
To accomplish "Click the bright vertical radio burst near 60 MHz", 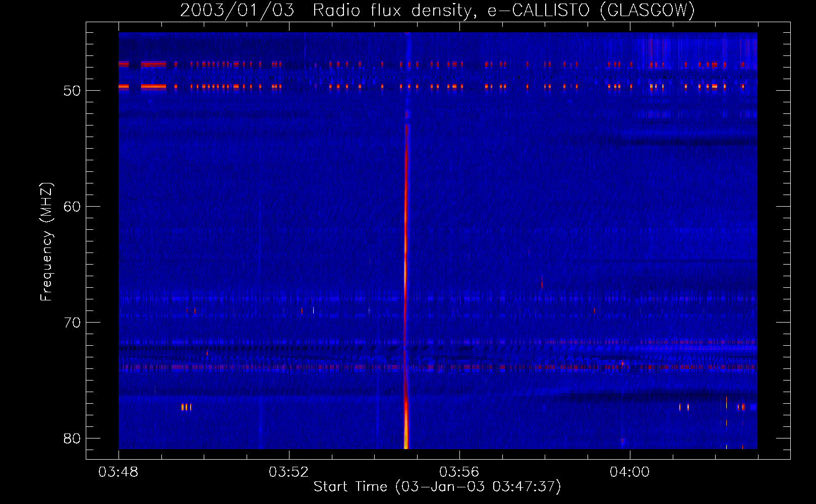I will 405,207.
